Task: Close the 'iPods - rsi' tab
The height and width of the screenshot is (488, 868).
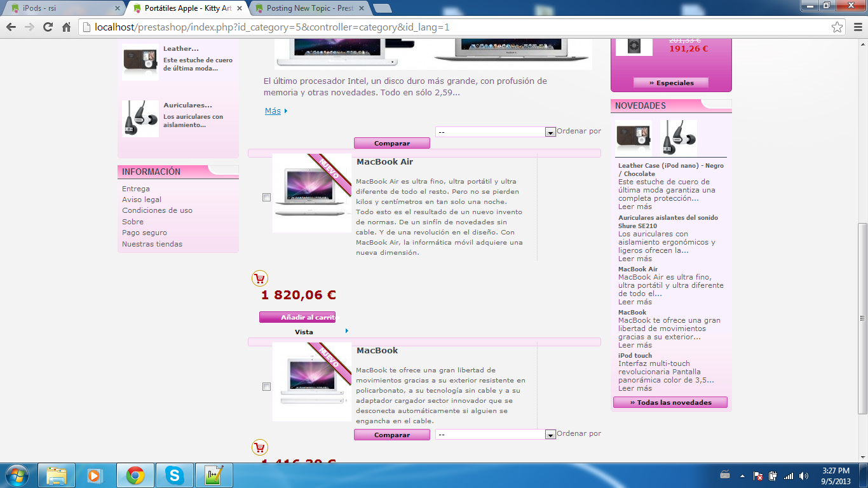Action: (x=117, y=8)
